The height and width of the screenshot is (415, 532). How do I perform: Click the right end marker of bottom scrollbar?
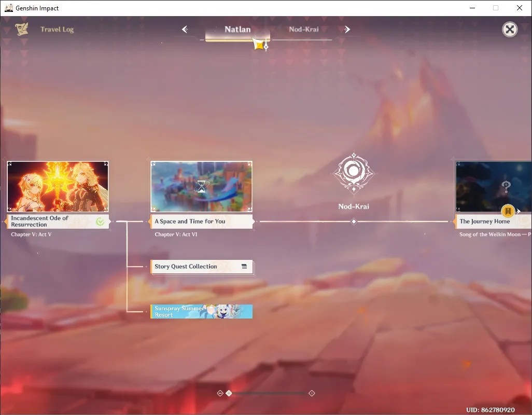pyautogui.click(x=312, y=393)
